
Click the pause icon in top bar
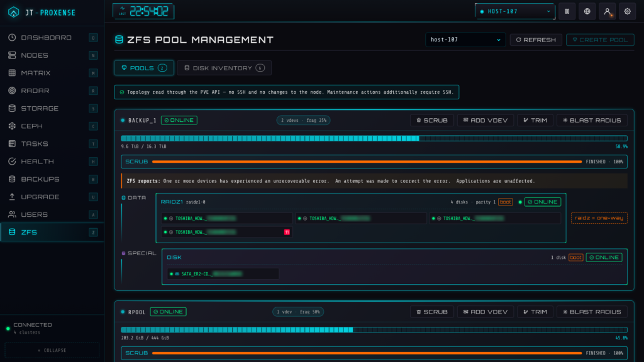[x=567, y=11]
